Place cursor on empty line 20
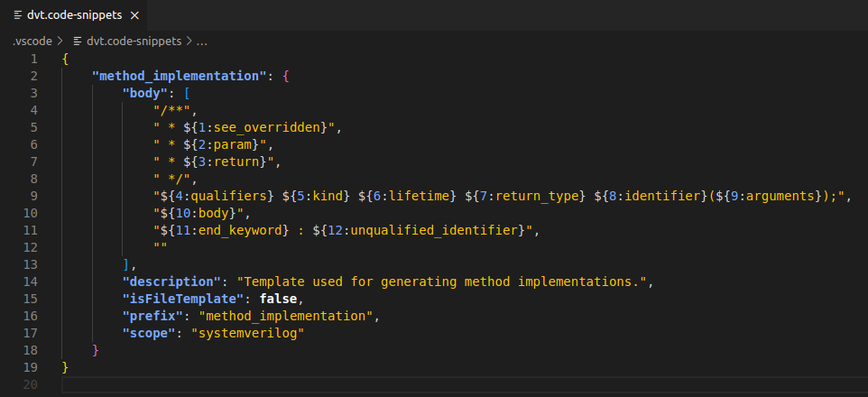The width and height of the screenshot is (868, 397). pyautogui.click(x=464, y=384)
